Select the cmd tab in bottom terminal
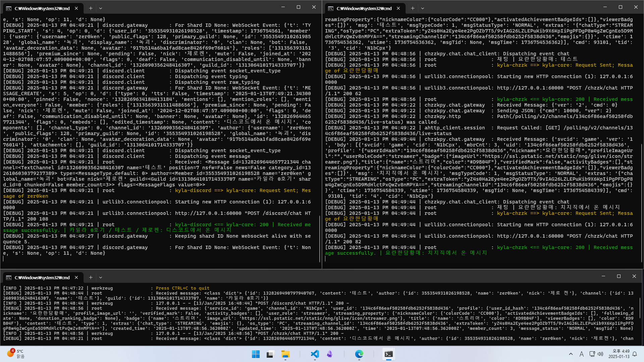644x362 pixels. point(42,278)
